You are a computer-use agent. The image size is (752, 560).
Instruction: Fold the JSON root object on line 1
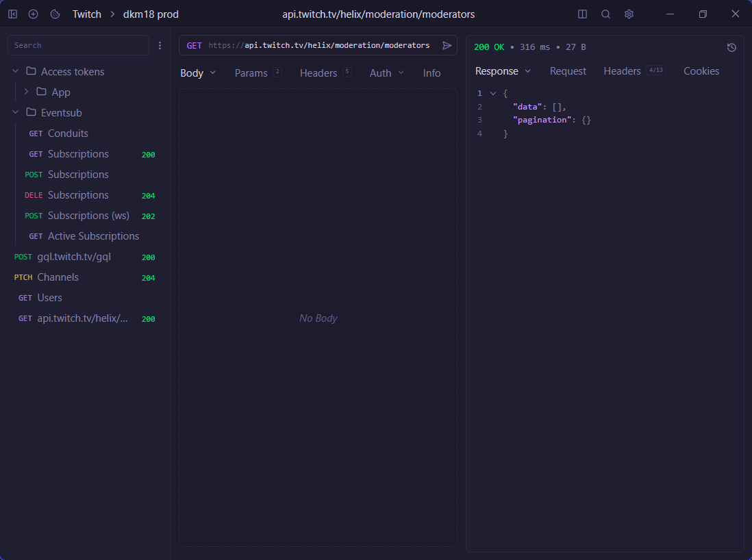492,93
